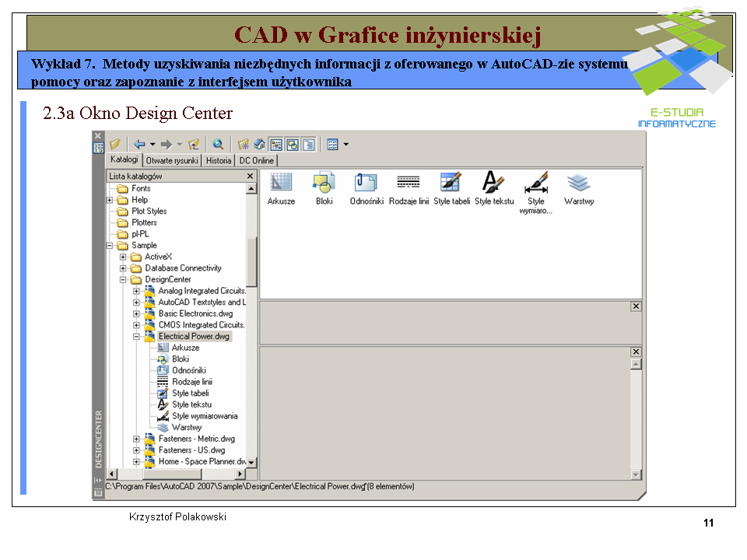Expand the Database Connectivity folder
Screen dimensions: 747x560
pos(123,268)
